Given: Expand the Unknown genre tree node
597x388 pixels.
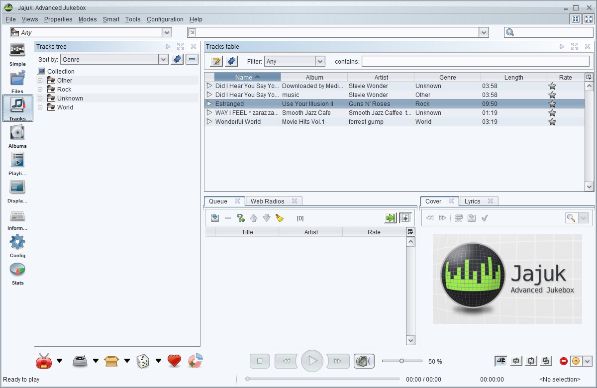Looking at the screenshot, I should [40, 98].
